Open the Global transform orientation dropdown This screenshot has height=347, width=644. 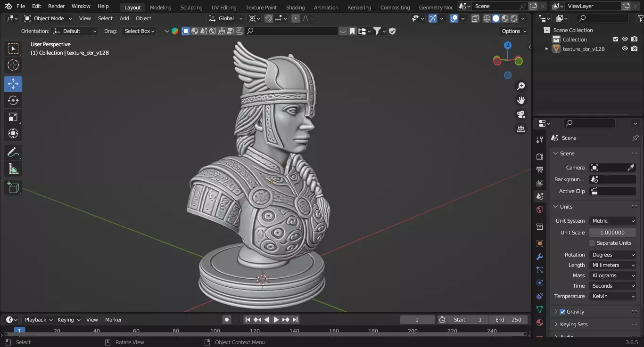coord(226,18)
